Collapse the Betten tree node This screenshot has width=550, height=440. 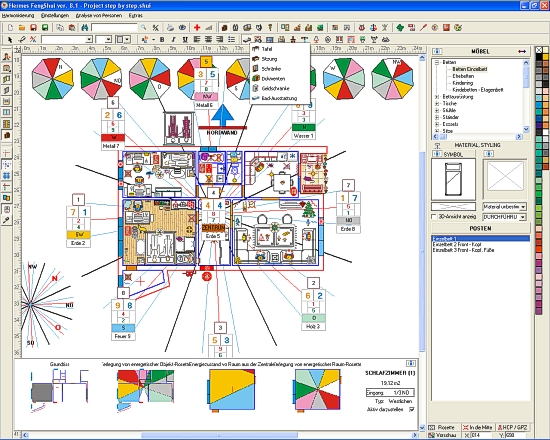437,62
